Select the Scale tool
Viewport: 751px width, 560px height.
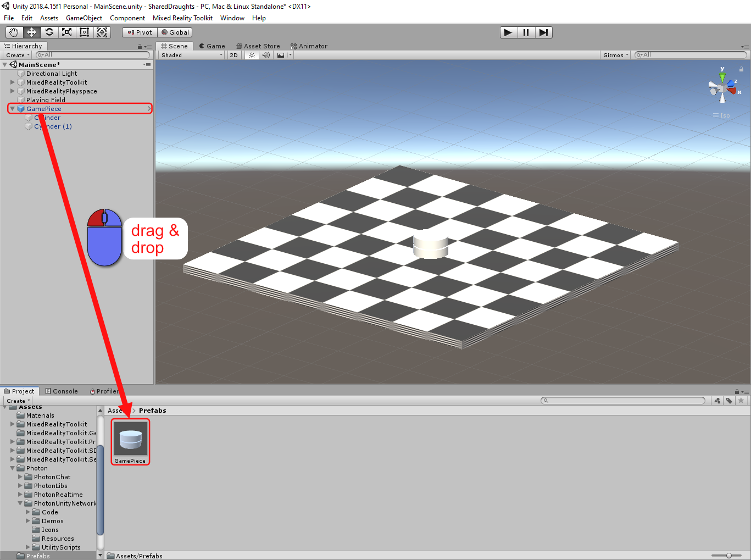pos(66,32)
